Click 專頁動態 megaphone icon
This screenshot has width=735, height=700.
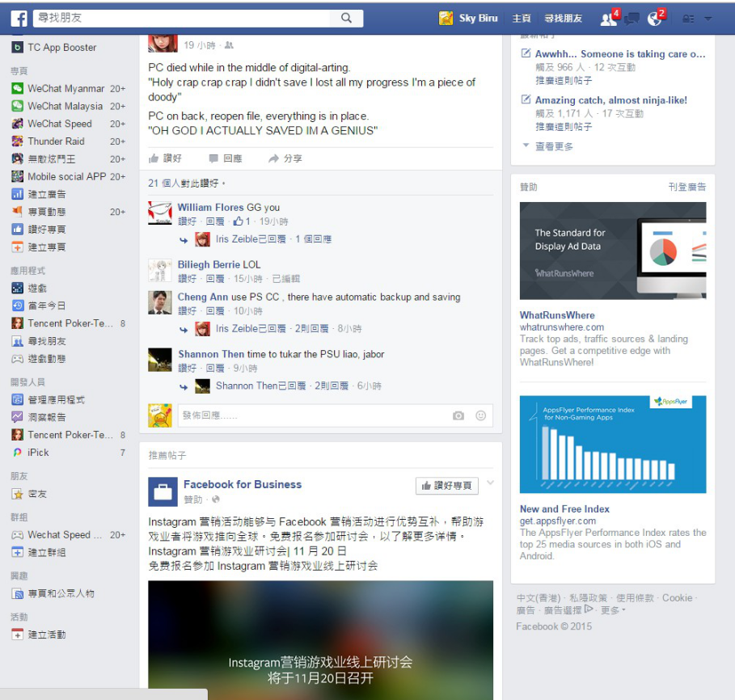[x=17, y=212]
